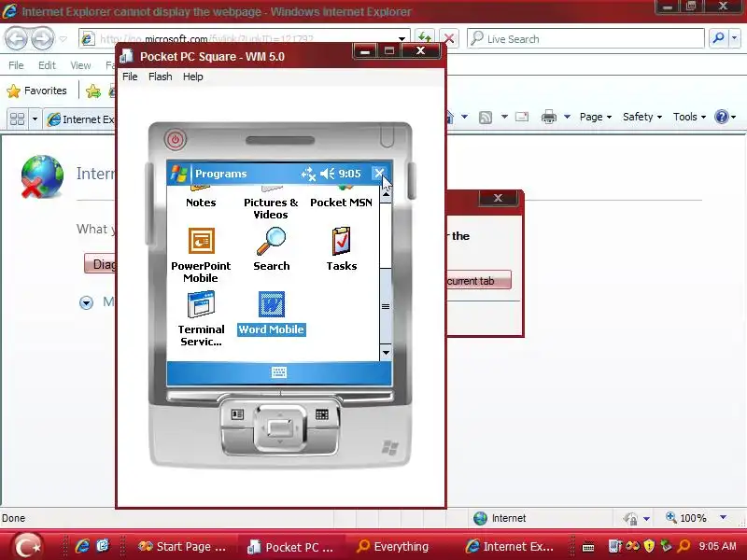Launch Internet Explorer from quick launch
Screen dimensions: 747x560
coord(82,546)
